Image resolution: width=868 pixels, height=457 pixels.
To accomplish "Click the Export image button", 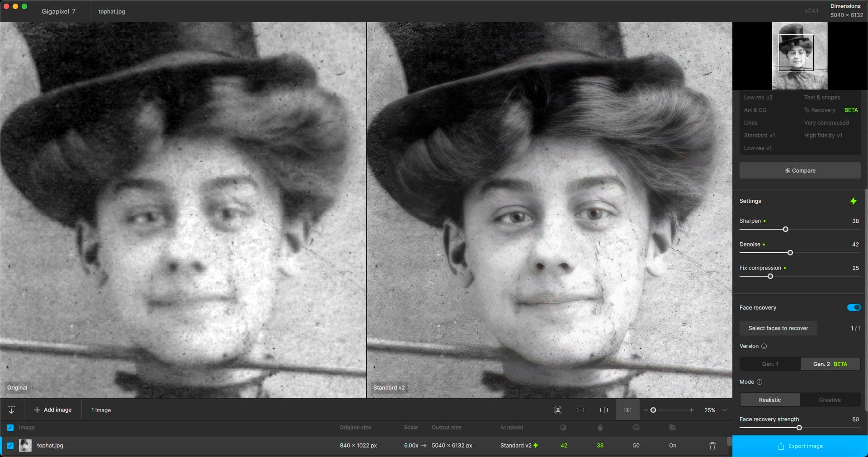I will point(800,446).
